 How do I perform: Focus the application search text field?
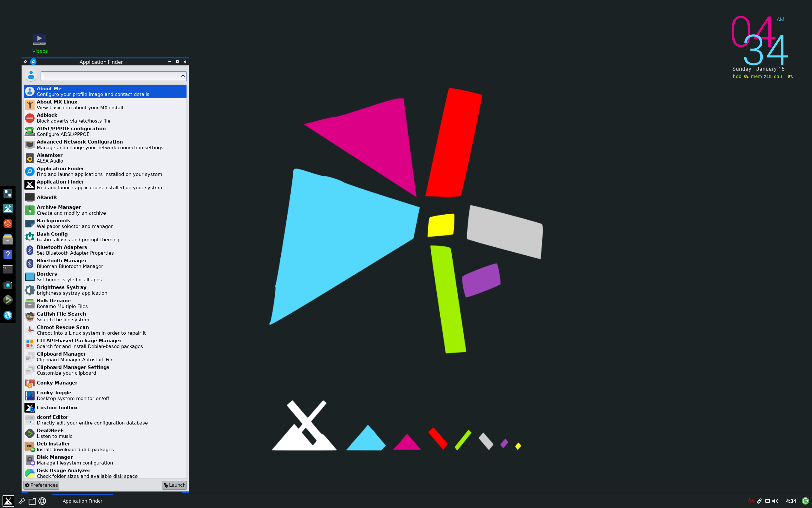[x=114, y=76]
